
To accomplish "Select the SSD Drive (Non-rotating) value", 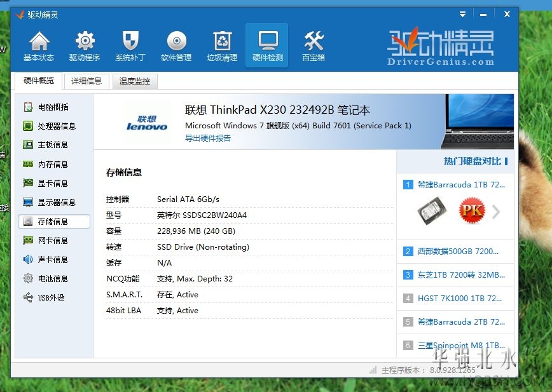I will tap(203, 247).
